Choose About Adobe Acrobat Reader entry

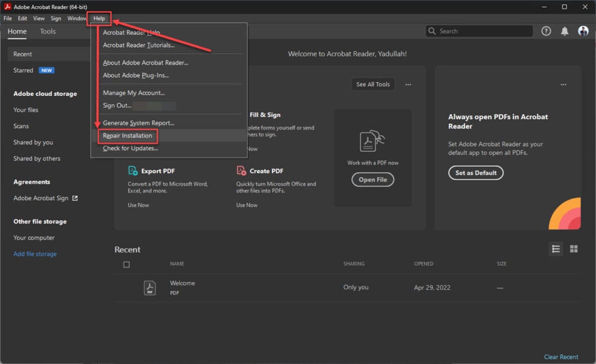[x=146, y=63]
